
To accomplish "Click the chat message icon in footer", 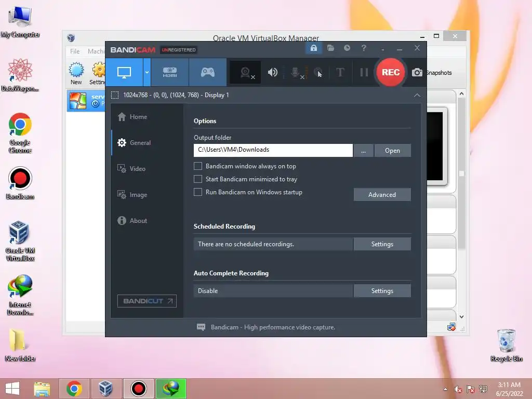I will click(x=201, y=327).
